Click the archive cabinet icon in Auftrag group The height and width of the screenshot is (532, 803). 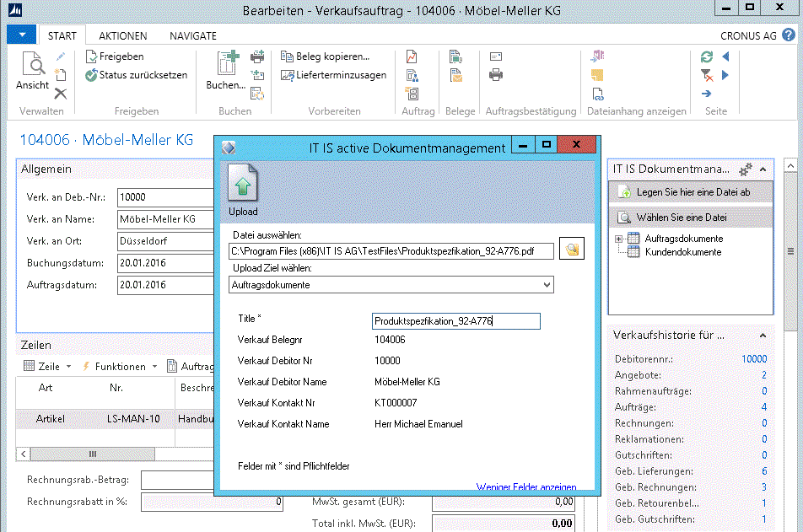click(x=412, y=94)
